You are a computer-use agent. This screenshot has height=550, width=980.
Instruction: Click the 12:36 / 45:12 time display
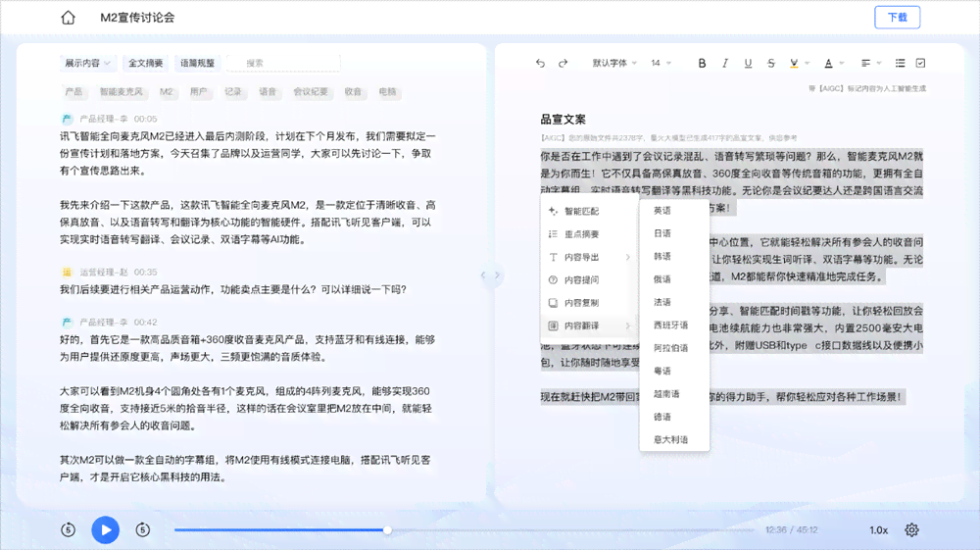(791, 530)
